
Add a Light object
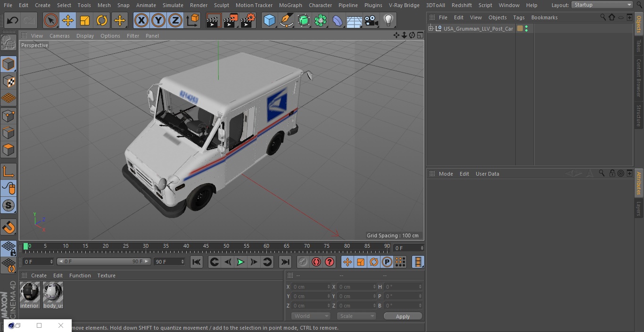pyautogui.click(x=388, y=20)
